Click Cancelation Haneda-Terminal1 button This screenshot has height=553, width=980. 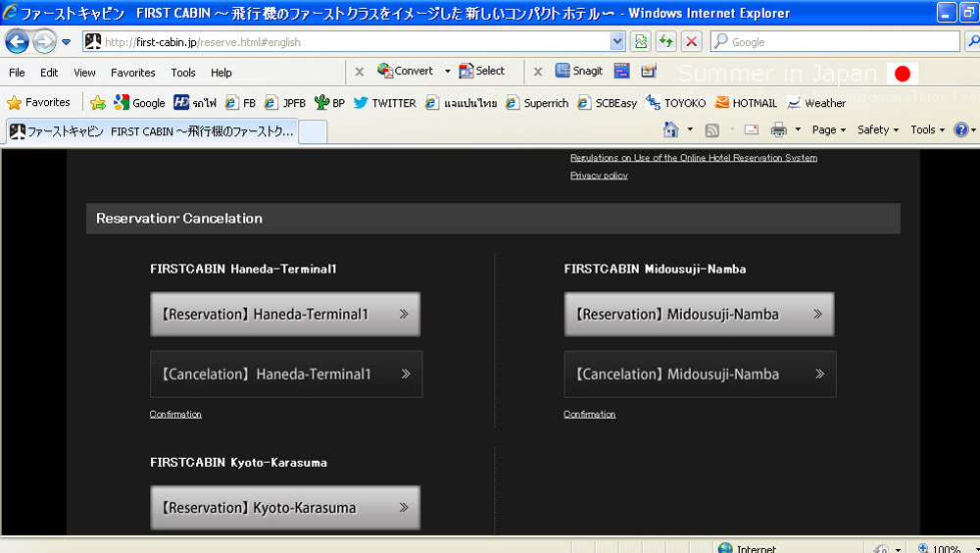286,375
